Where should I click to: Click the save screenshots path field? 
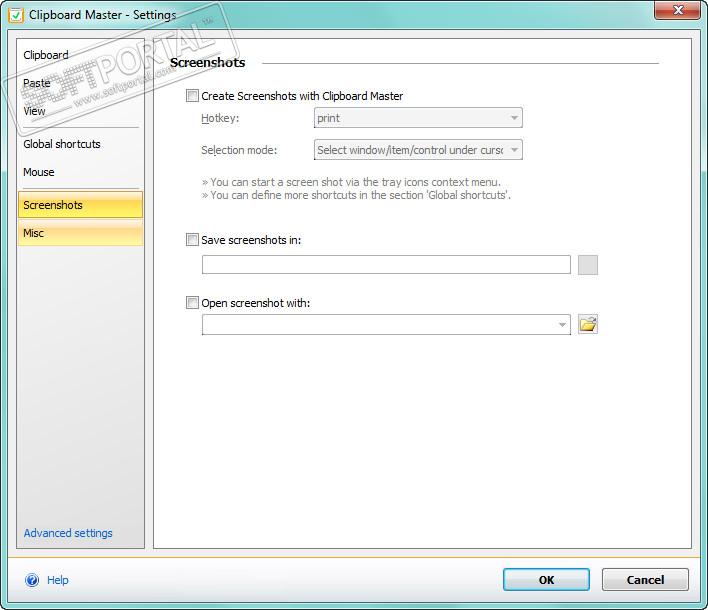click(386, 265)
